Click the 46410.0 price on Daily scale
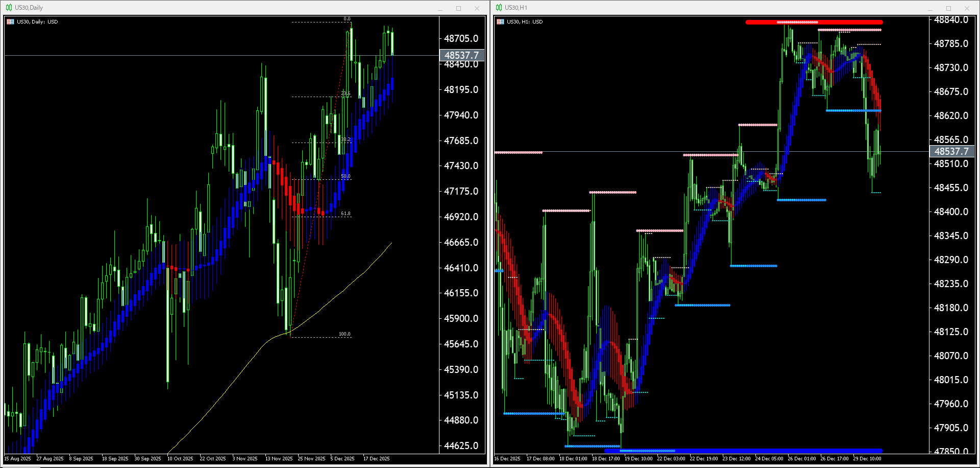This screenshot has width=980, height=468. coord(461,268)
